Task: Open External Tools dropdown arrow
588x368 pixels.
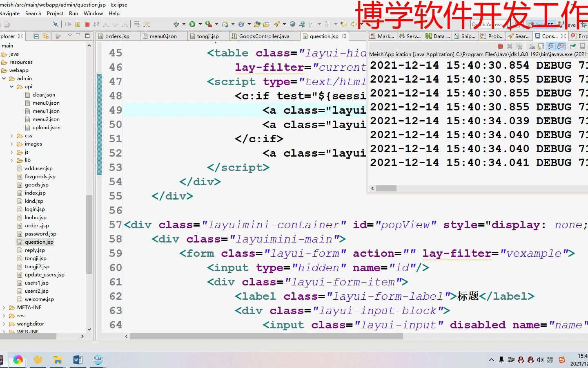Action: [x=216, y=24]
